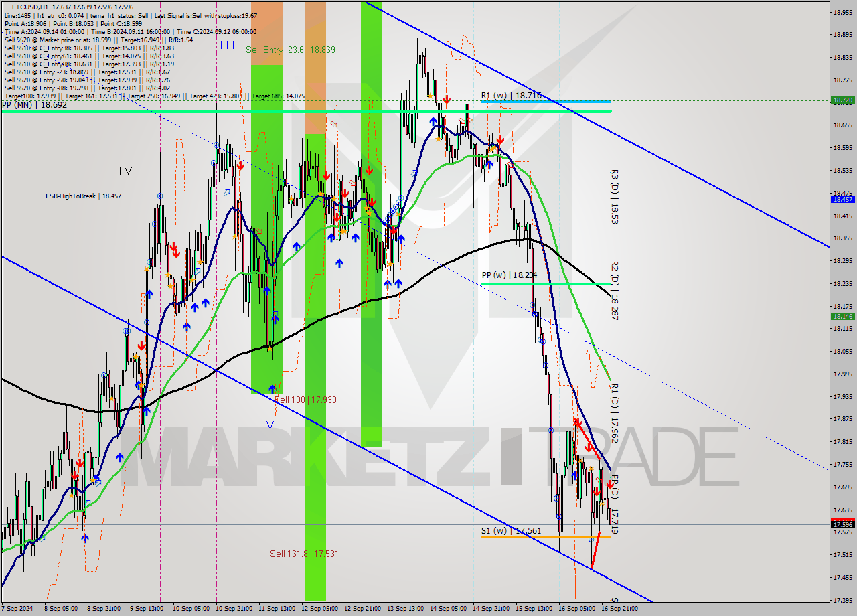Click the Sell %20 @ Entry -88: 19.298 line
This screenshot has height=616, width=857.
click(x=87, y=88)
